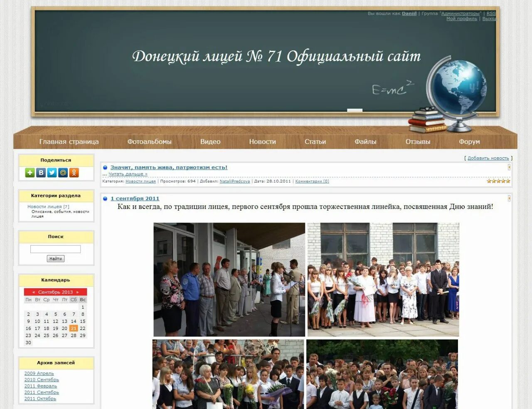
Task: Open the "Фотоальбомы" tab
Action: 150,141
